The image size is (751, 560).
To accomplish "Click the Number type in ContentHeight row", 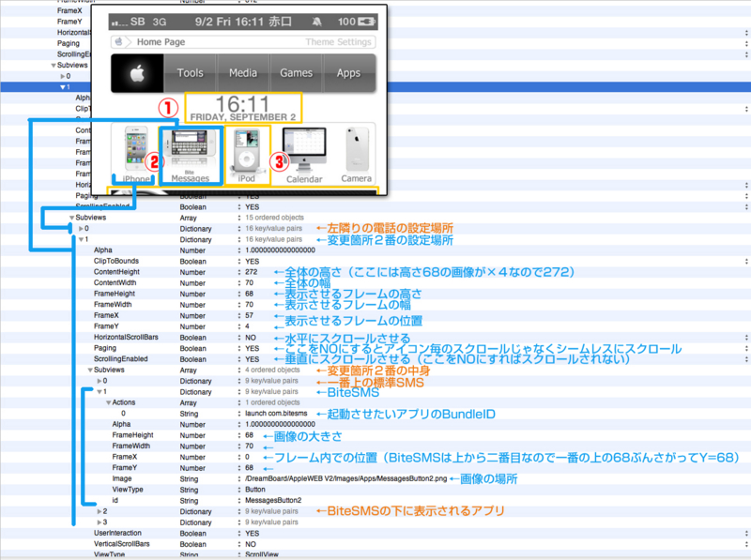I will [192, 272].
